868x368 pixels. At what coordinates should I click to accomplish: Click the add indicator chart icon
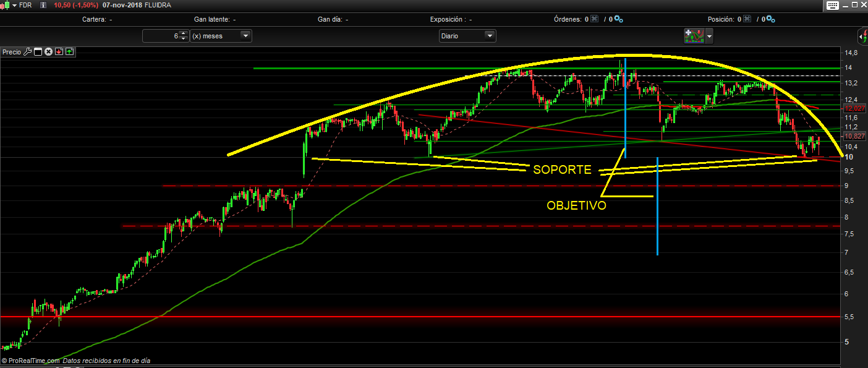(x=694, y=36)
